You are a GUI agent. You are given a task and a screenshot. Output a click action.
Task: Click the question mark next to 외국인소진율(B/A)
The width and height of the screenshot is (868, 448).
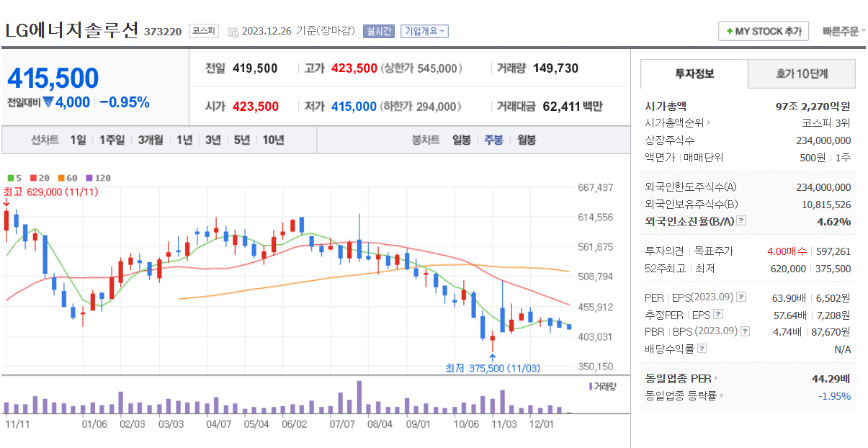[742, 221]
